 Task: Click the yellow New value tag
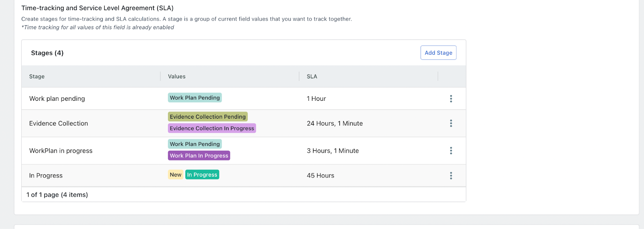point(175,175)
